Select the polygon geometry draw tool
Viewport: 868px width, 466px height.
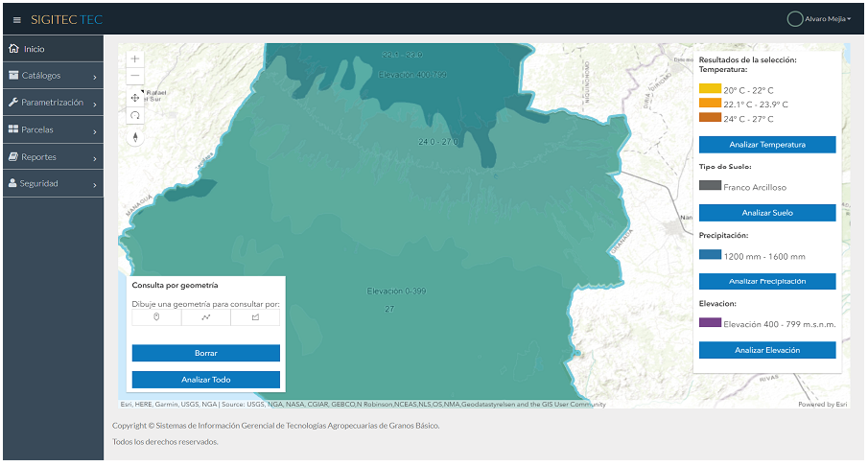point(255,317)
